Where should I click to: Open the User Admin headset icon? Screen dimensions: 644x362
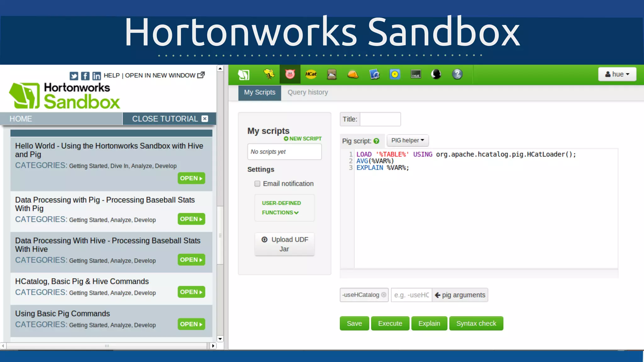(436, 74)
